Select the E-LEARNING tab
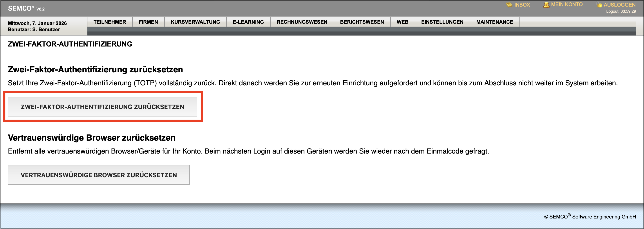The height and width of the screenshot is (229, 644). click(x=248, y=22)
